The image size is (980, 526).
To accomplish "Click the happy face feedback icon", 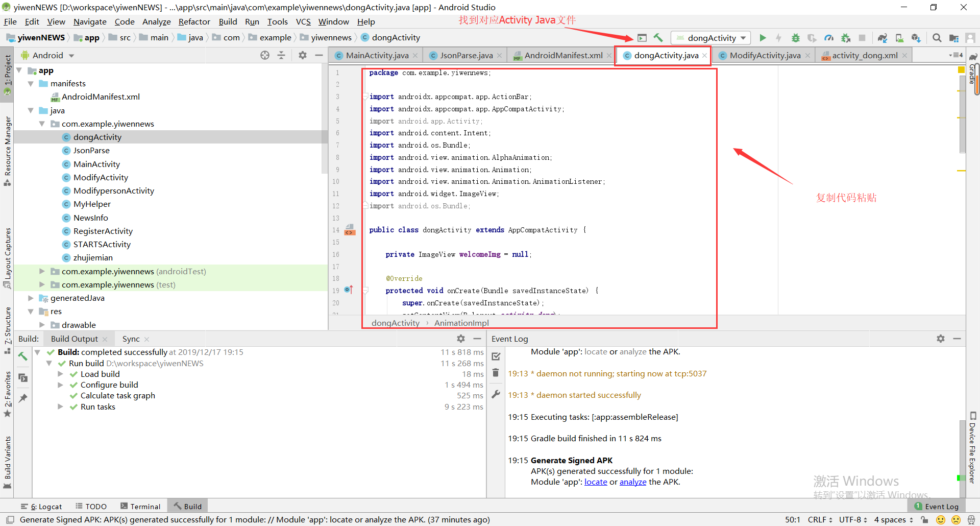I will point(941,520).
